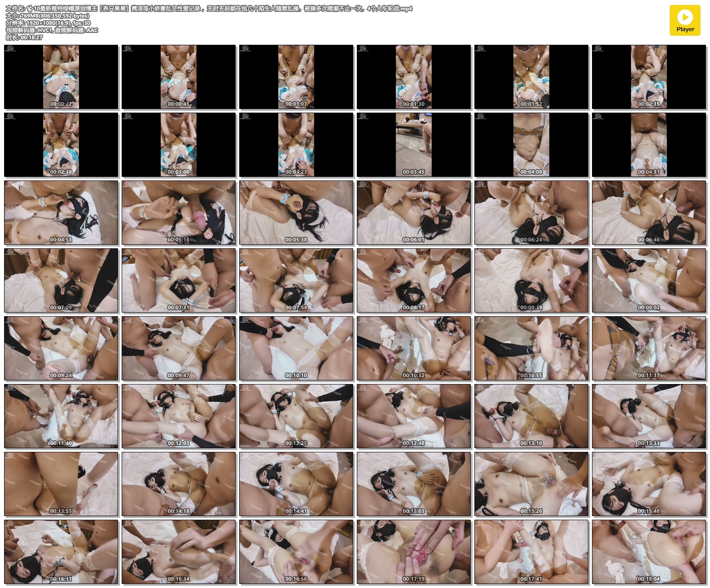Viewport: 710px width, 588px height.
Task: Open the thumbnail stamped 00:13:55
Action: coord(61,484)
